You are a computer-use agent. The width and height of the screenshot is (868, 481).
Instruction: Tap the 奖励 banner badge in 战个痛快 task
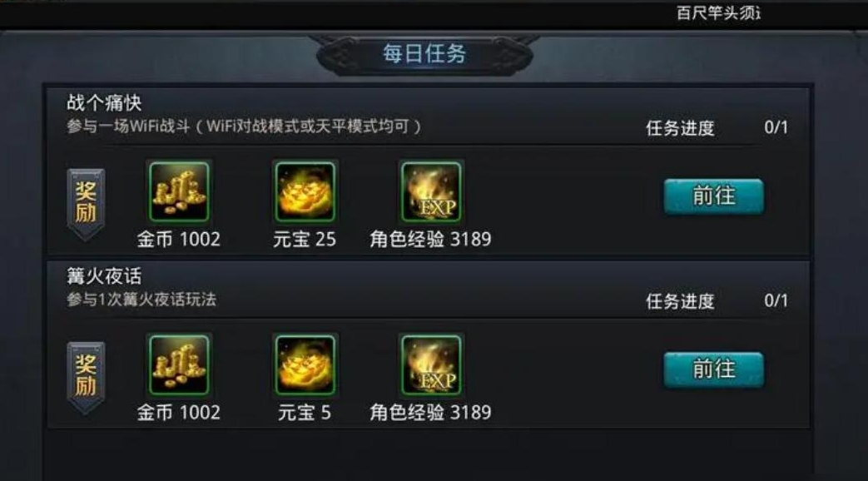pos(86,204)
